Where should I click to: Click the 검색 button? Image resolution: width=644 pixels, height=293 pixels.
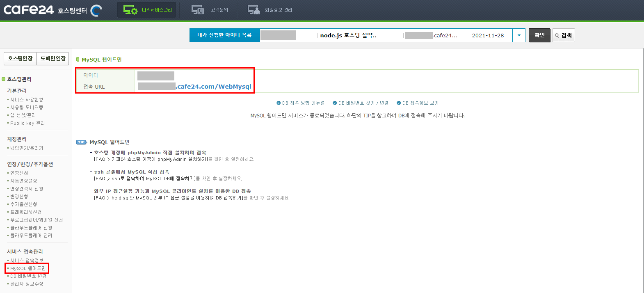[564, 35]
